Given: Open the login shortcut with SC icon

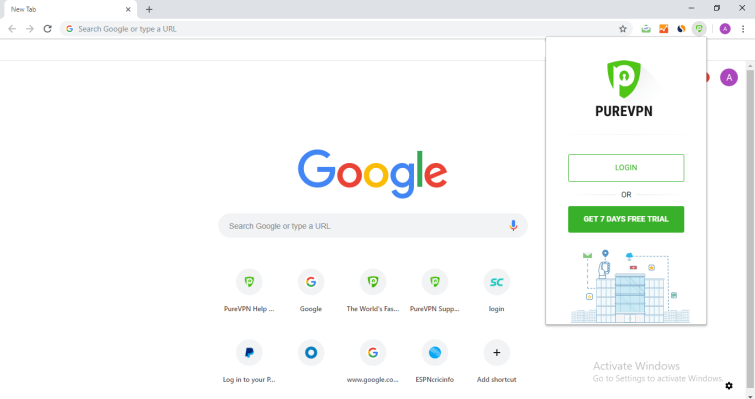Looking at the screenshot, I should click(x=496, y=291).
